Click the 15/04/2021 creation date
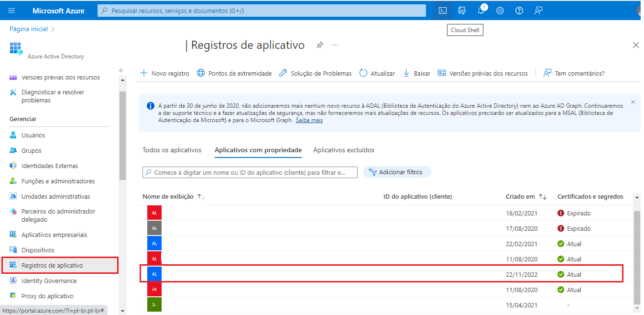Viewport: 644px width, 315px height. pos(521,305)
